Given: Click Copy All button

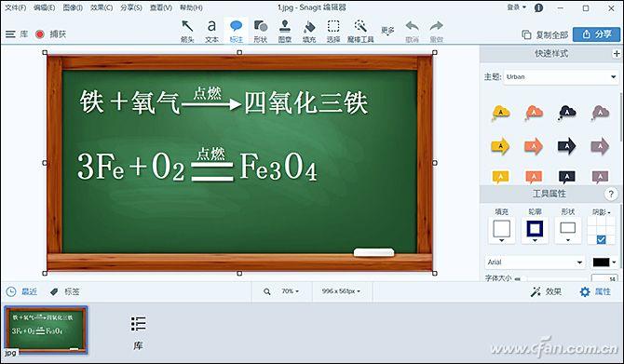Looking at the screenshot, I should [x=545, y=34].
